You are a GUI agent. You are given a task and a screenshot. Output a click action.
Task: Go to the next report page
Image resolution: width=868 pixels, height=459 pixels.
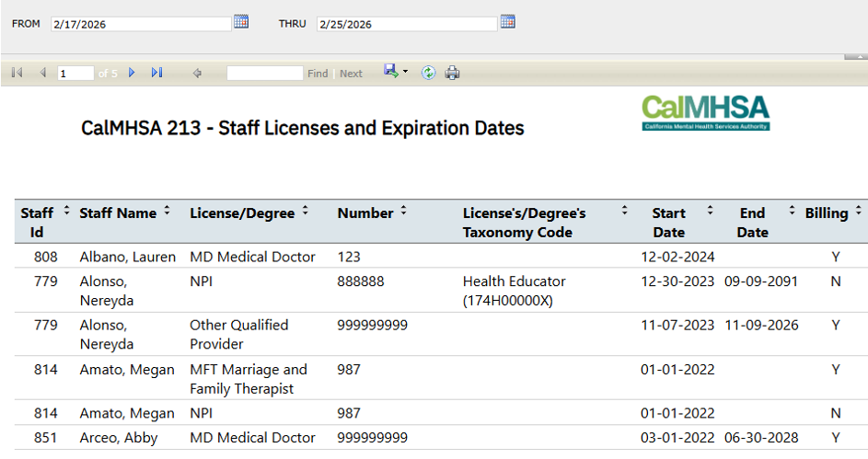click(132, 73)
